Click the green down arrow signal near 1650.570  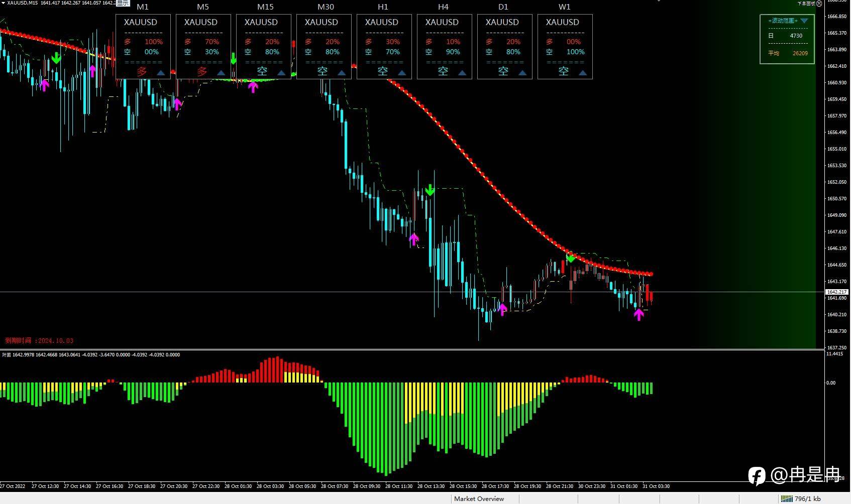pyautogui.click(x=430, y=190)
